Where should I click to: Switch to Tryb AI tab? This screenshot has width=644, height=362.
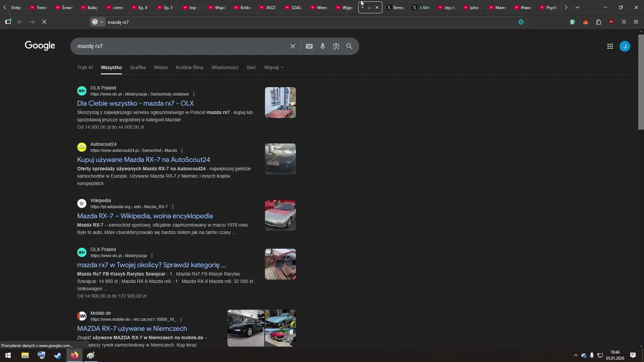pyautogui.click(x=85, y=67)
